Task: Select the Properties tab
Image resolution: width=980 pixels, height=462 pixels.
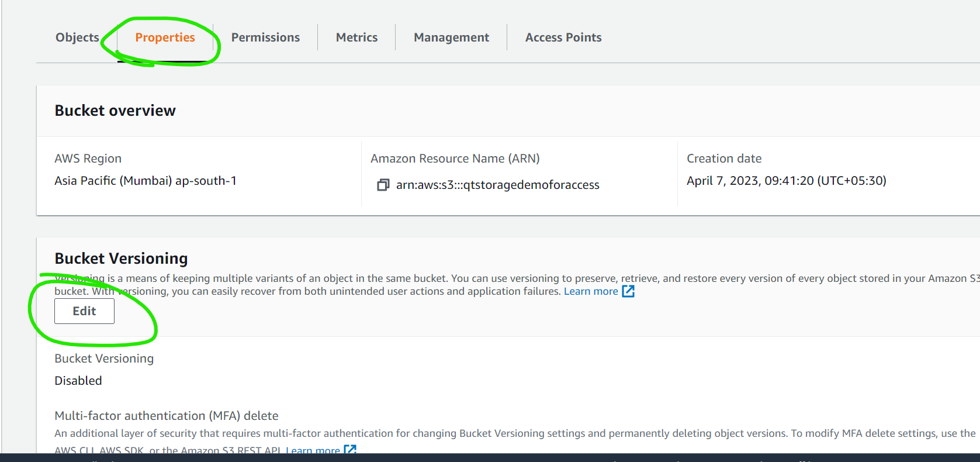Action: point(165,37)
